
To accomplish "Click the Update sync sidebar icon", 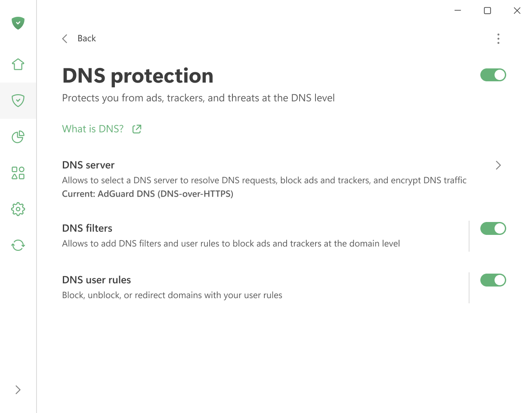I will (18, 245).
